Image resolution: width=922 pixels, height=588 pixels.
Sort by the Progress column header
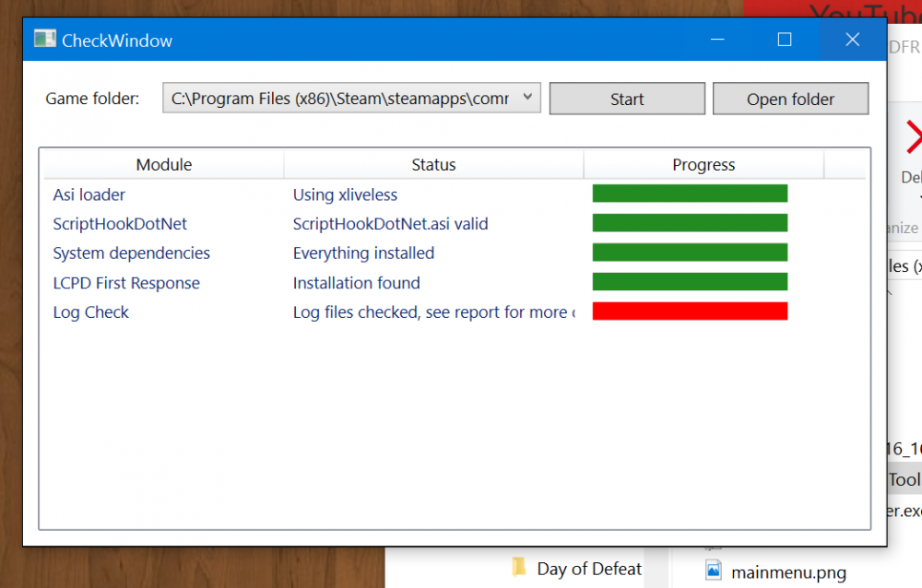703,165
